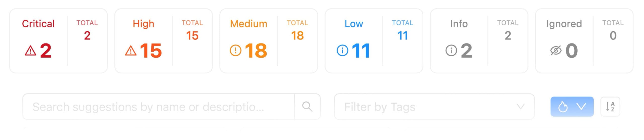Click the Critical warning triangle icon
644x140 pixels.
pos(30,51)
